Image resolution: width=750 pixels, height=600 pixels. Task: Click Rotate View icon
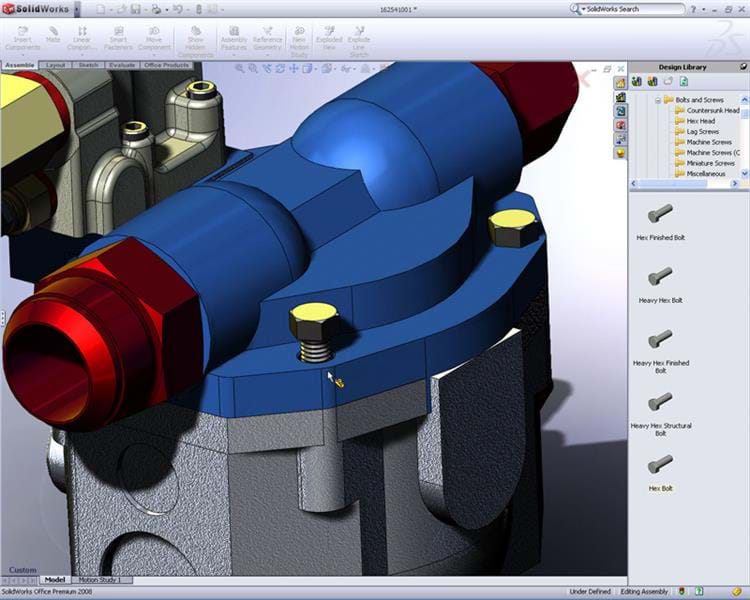(x=280, y=69)
